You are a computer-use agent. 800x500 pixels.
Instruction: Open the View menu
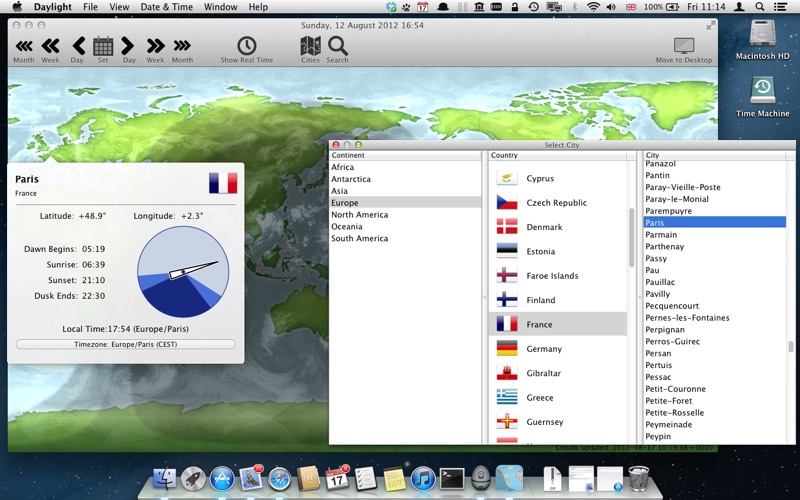pyautogui.click(x=119, y=7)
